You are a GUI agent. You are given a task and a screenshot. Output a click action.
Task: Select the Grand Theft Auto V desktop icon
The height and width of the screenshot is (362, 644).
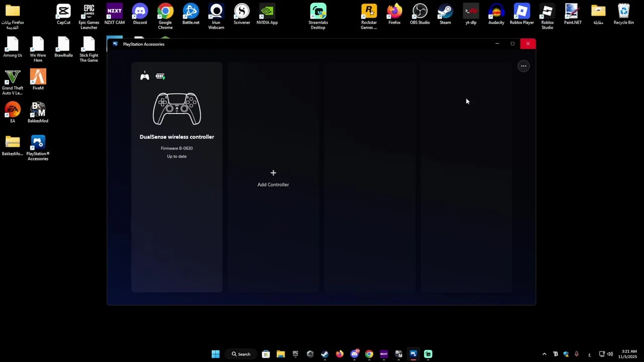pos(13,82)
